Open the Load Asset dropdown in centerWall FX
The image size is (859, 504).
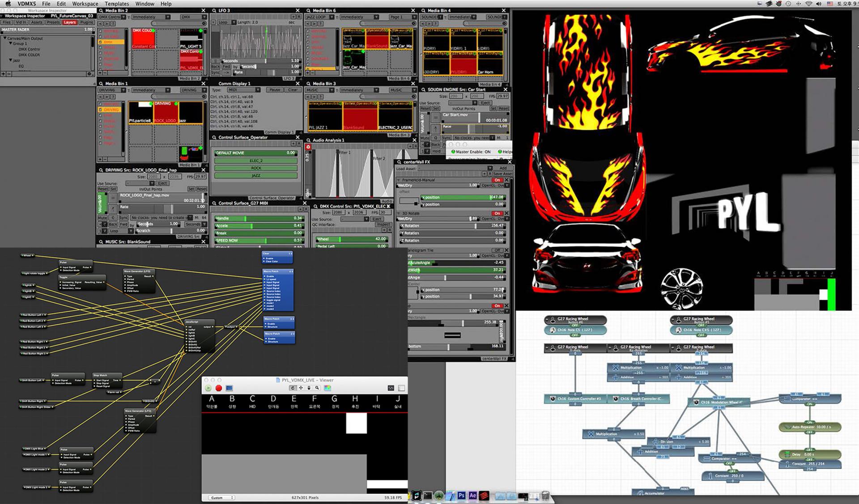[455, 169]
